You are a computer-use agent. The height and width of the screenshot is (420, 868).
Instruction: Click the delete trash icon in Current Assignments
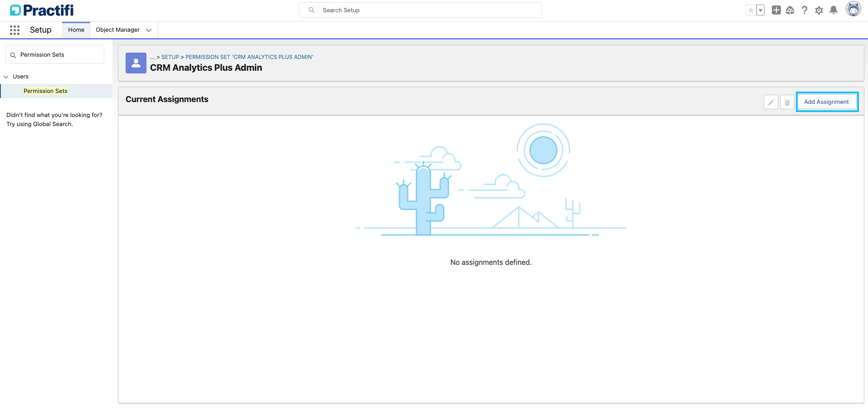787,103
